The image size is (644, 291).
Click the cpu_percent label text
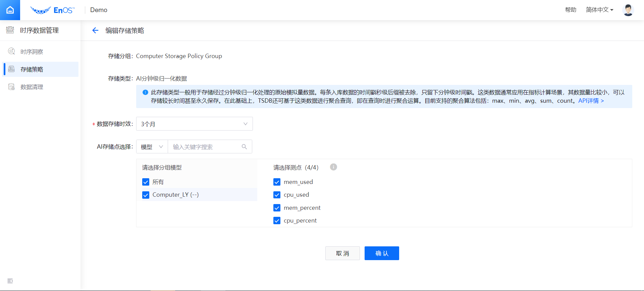[300, 221]
